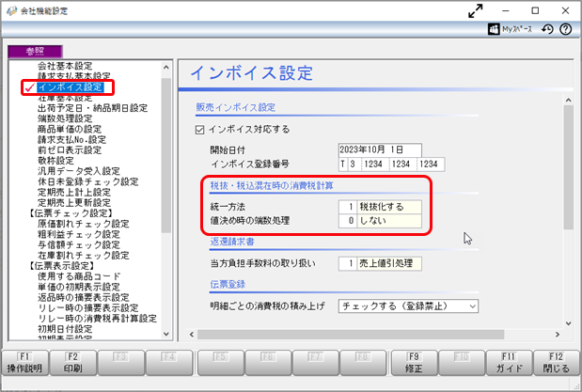Click F12 閉じる button
582x392 pixels.
[556, 363]
